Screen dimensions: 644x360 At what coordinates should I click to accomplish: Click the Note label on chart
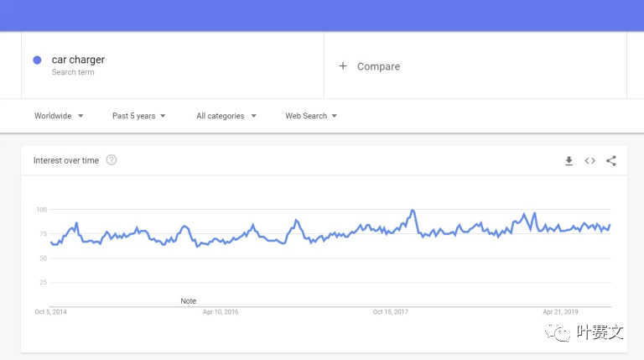point(188,300)
